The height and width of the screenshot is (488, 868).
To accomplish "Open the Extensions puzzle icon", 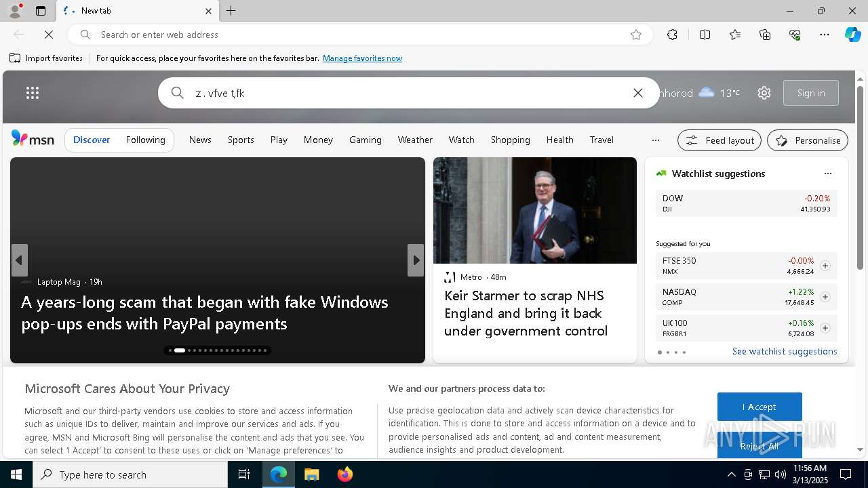I will point(672,35).
